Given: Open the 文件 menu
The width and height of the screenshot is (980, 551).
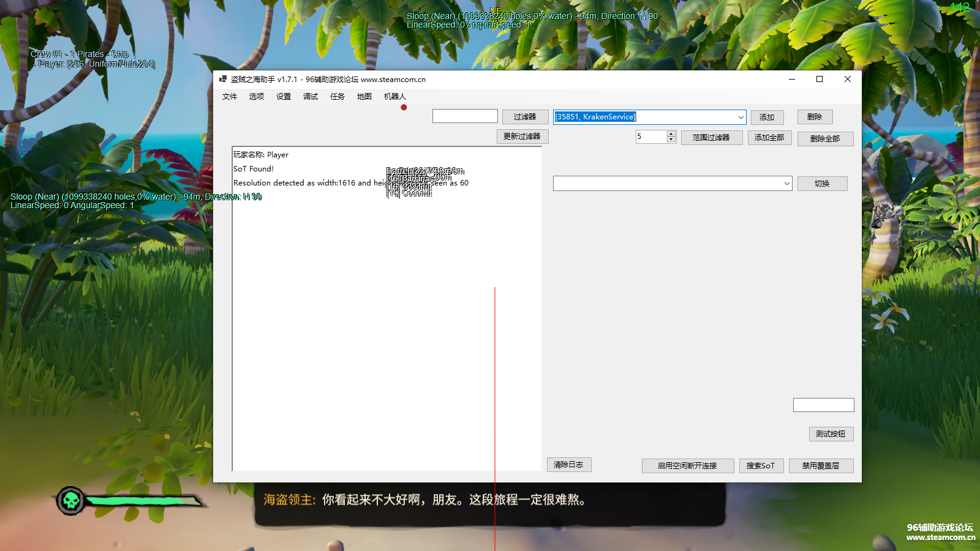Looking at the screenshot, I should pos(230,97).
